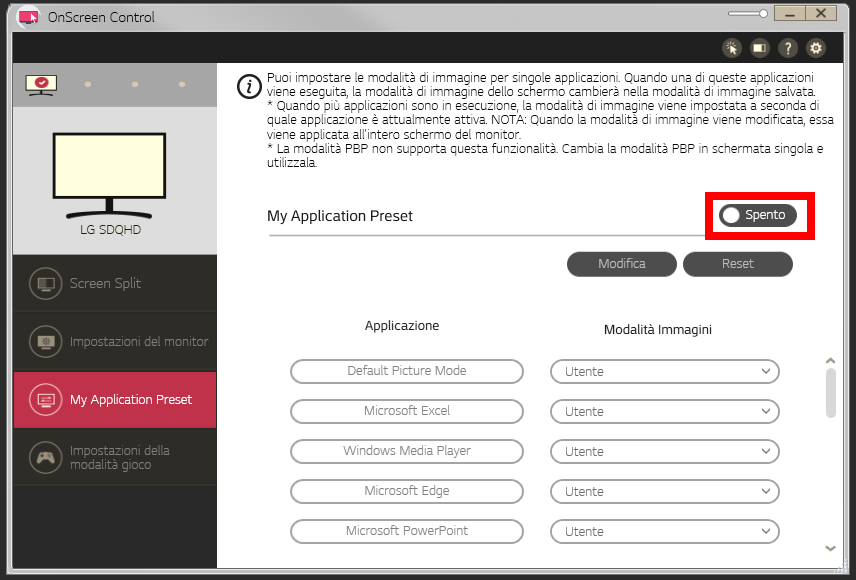This screenshot has width=856, height=580.
Task: Open picture mode dropdown for Microsoft PowerPoint
Action: pyautogui.click(x=664, y=531)
